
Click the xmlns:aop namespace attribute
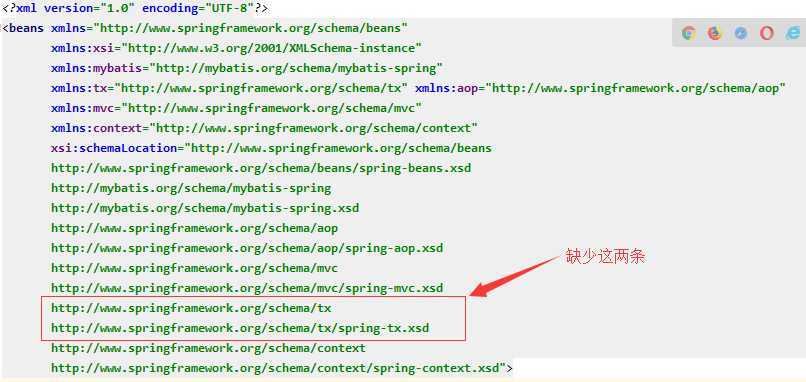[x=600, y=88]
